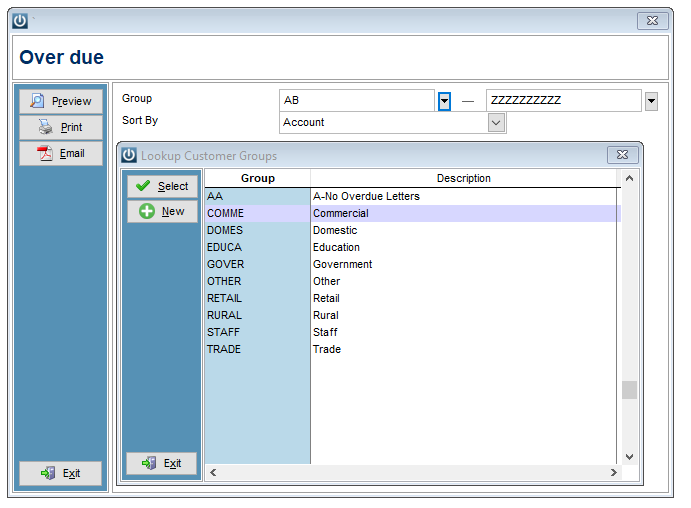691x508 pixels.
Task: Close the Over due window
Action: [652, 21]
